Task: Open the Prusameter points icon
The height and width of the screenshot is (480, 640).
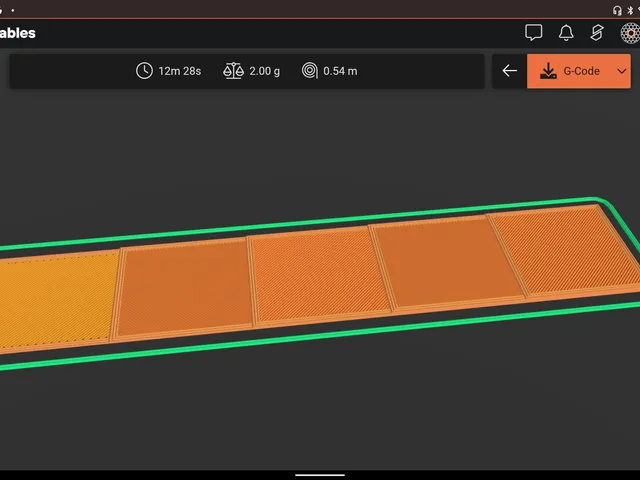Action: [597, 33]
